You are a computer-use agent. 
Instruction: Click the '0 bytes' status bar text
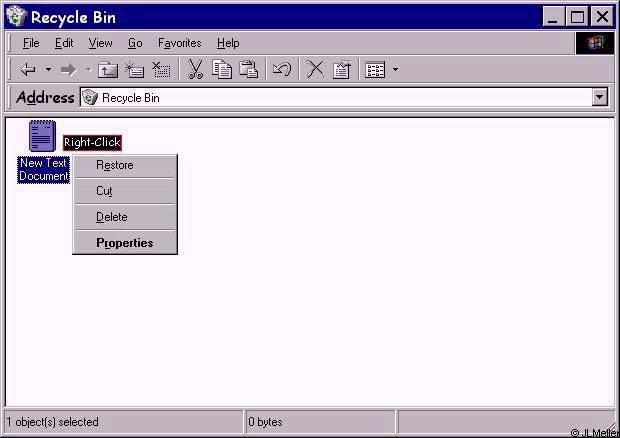pos(265,422)
